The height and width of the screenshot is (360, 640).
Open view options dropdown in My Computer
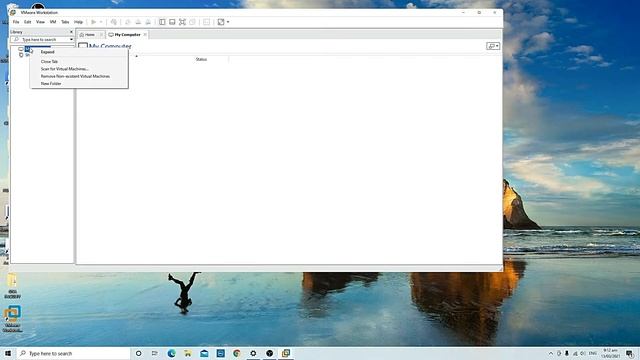[493, 46]
